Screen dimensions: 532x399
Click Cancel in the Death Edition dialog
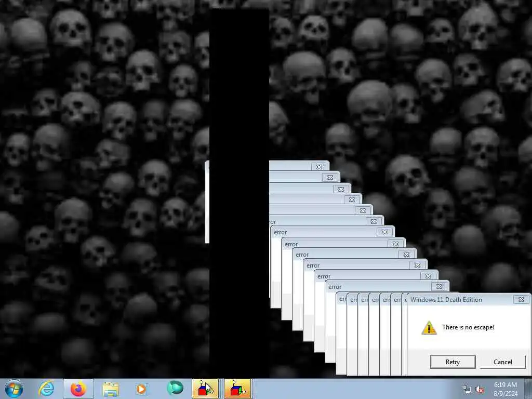(x=503, y=362)
